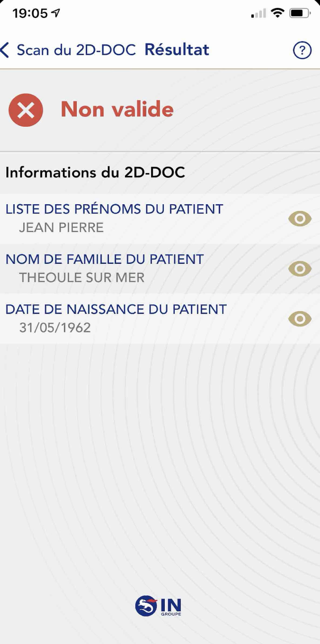Viewport: 320px width, 644px height.
Task: Go back to Scan du 2D-DOC
Action: click(76, 50)
